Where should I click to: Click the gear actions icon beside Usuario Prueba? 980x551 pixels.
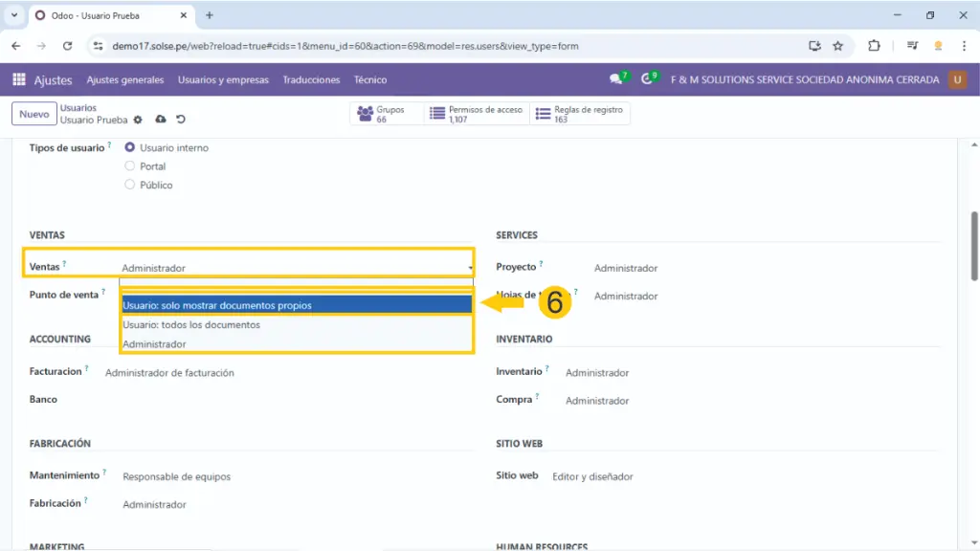click(138, 120)
